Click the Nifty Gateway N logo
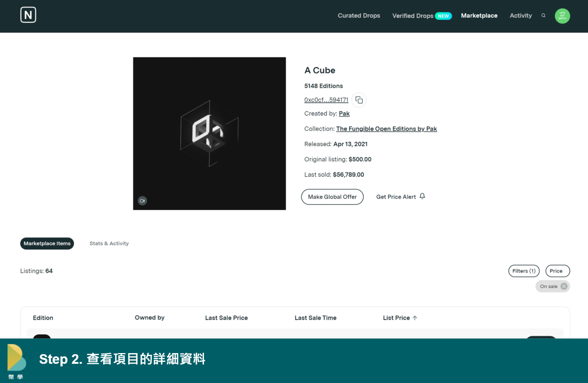Image resolution: width=588 pixels, height=383 pixels. [x=28, y=15]
